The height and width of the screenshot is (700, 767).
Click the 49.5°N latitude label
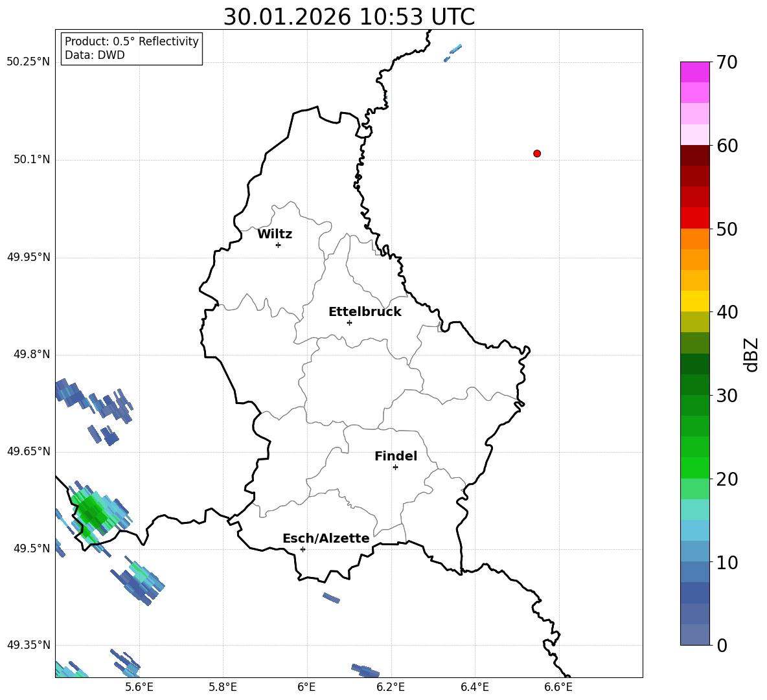pos(32,548)
